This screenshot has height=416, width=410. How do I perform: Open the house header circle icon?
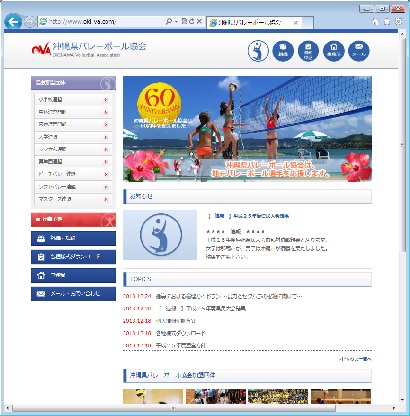tap(334, 51)
